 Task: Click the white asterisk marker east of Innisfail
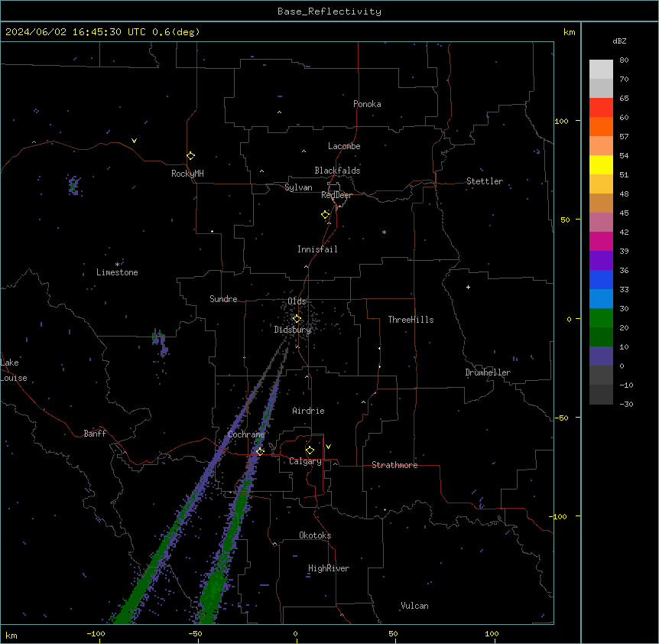tap(384, 232)
